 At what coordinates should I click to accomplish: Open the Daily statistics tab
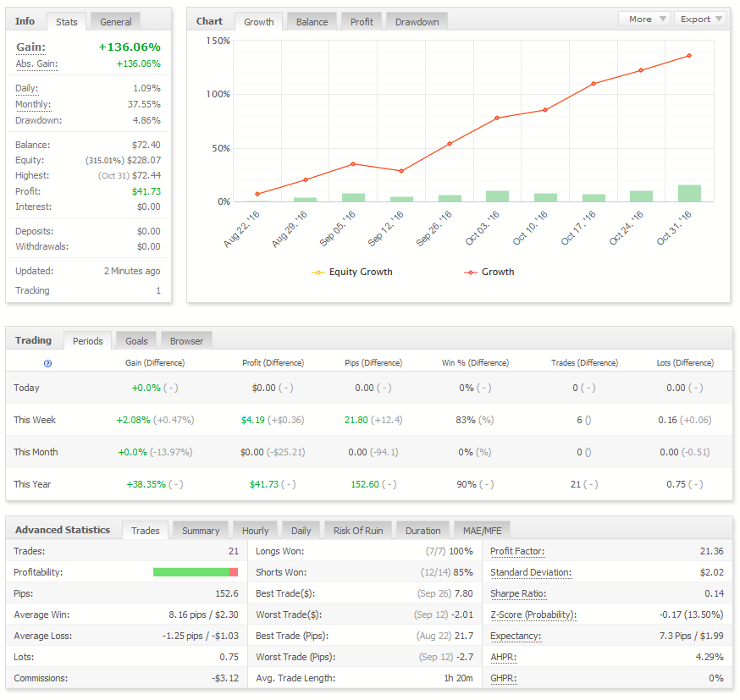(301, 530)
